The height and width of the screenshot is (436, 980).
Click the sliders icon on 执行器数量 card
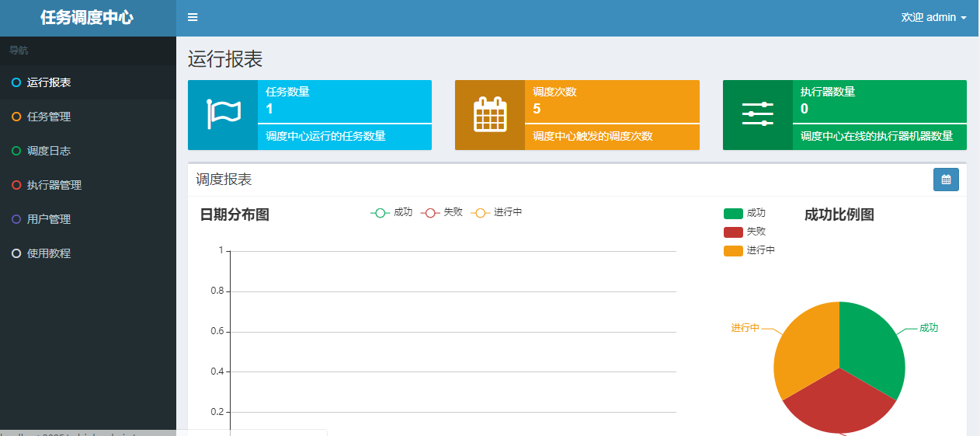click(x=758, y=114)
